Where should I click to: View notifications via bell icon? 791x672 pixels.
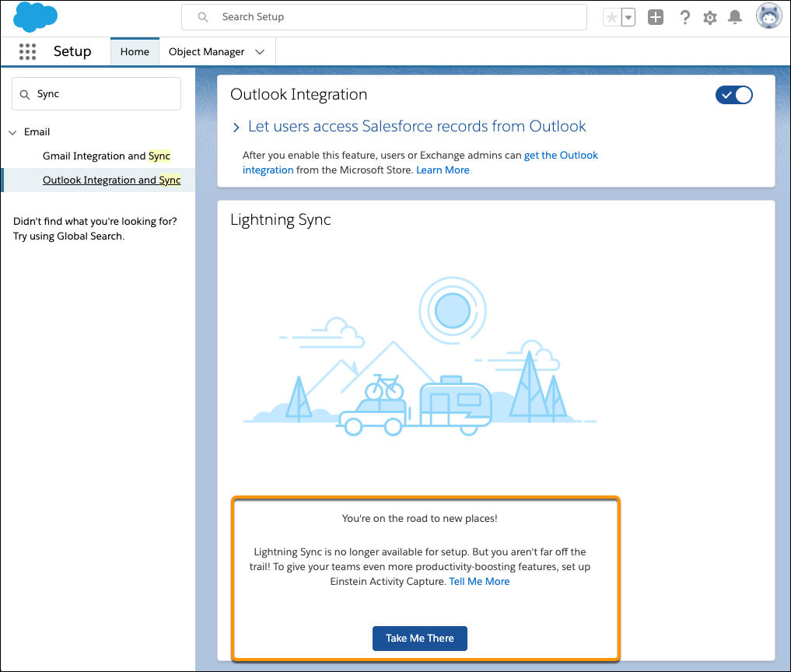[x=735, y=17]
